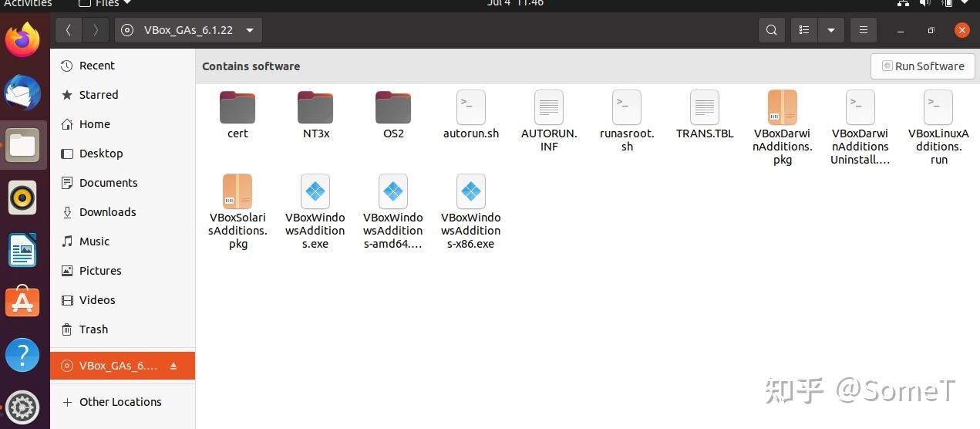The image size is (980, 429).
Task: Click Run Software button
Action: click(923, 66)
